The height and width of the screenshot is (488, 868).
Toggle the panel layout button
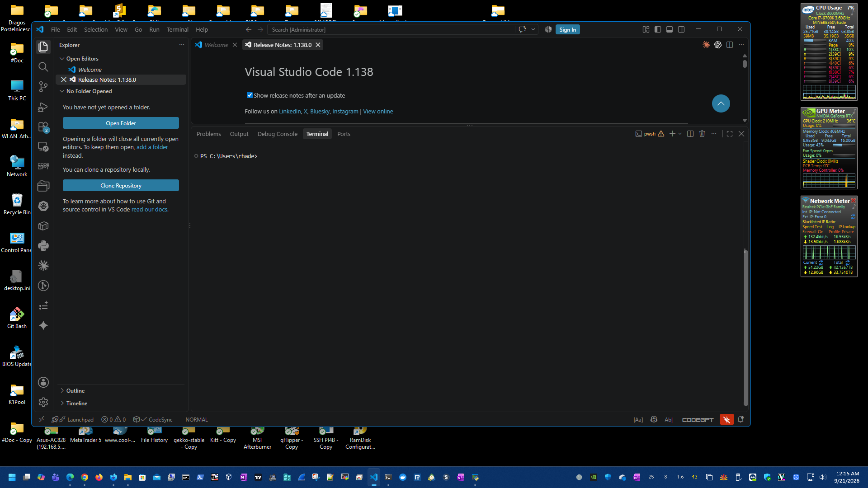pos(669,29)
